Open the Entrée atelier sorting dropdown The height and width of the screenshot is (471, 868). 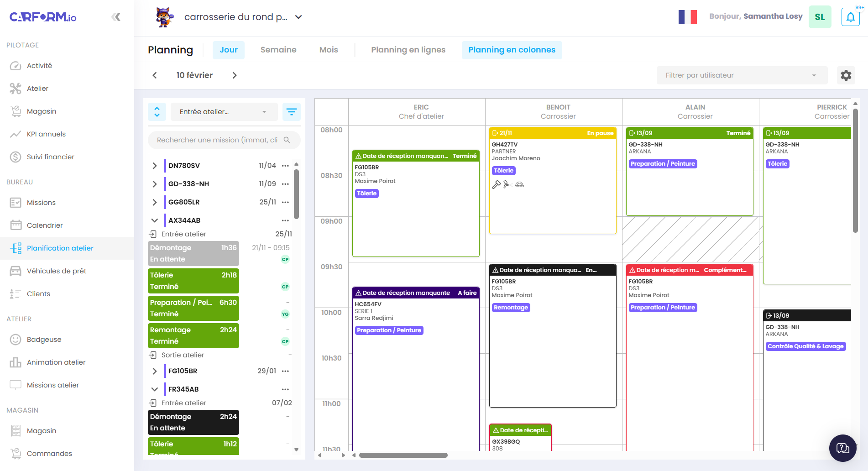pyautogui.click(x=224, y=111)
